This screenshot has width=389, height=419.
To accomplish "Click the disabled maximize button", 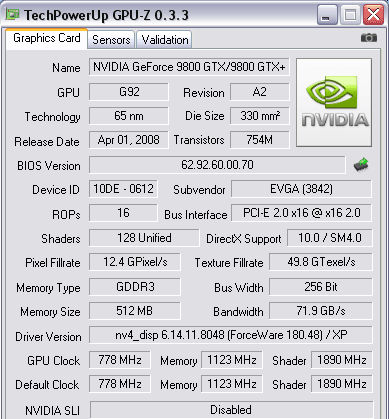I will click(x=350, y=15).
